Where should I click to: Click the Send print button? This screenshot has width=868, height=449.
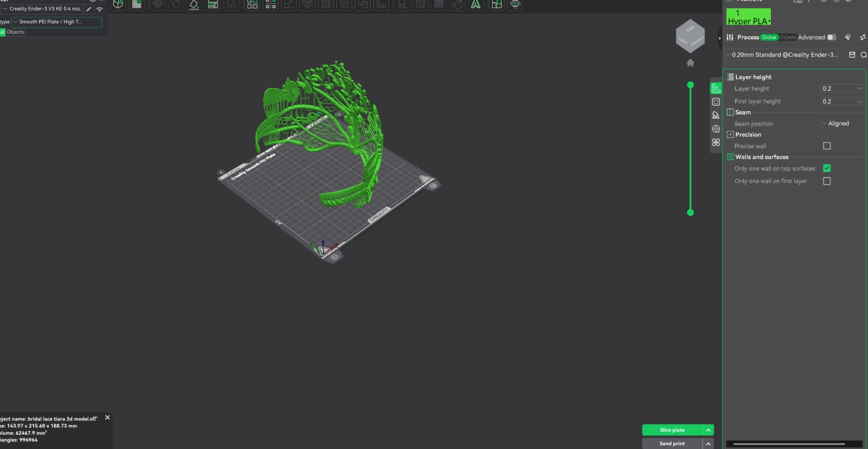(672, 444)
